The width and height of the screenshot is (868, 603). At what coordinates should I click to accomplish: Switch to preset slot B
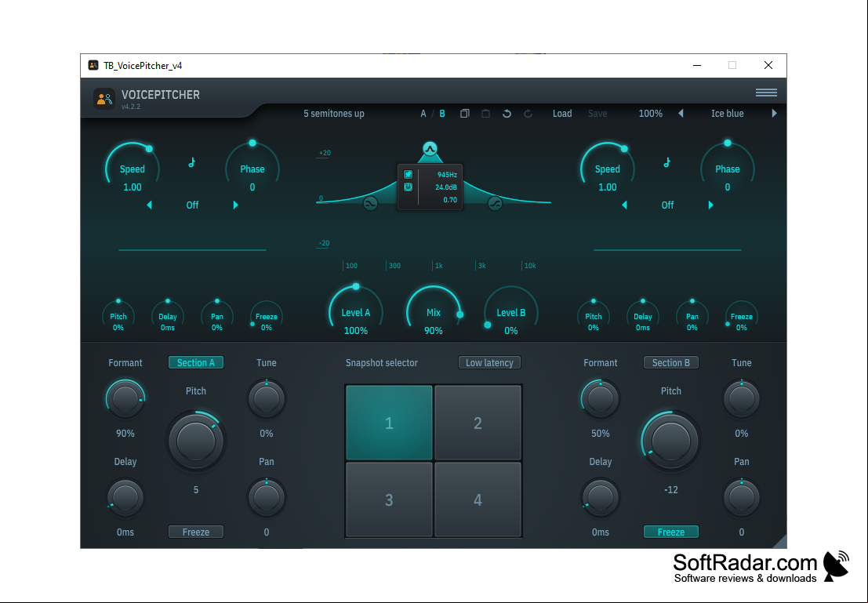pyautogui.click(x=441, y=114)
